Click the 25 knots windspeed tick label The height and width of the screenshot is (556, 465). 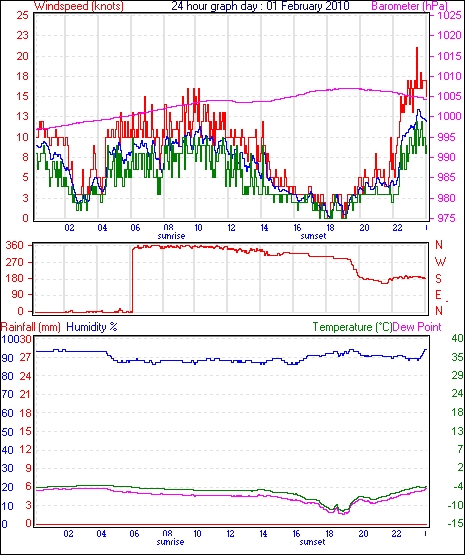tap(23, 16)
